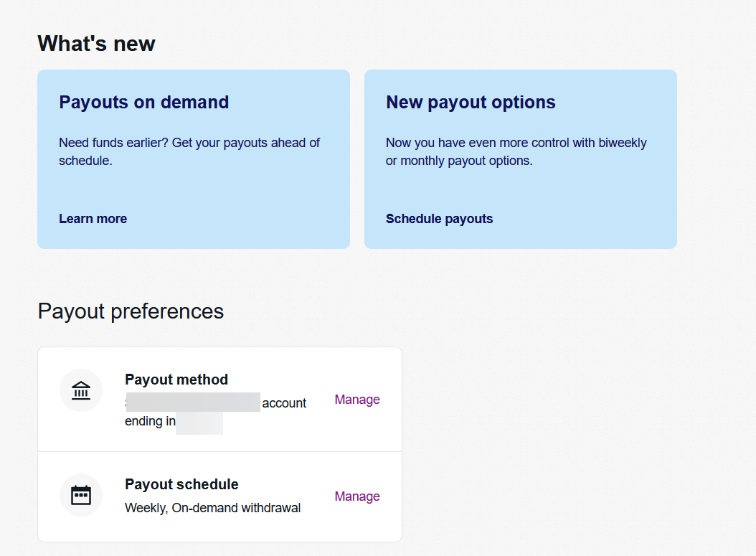
Task: Click the Payout preferences section title
Action: [131, 311]
